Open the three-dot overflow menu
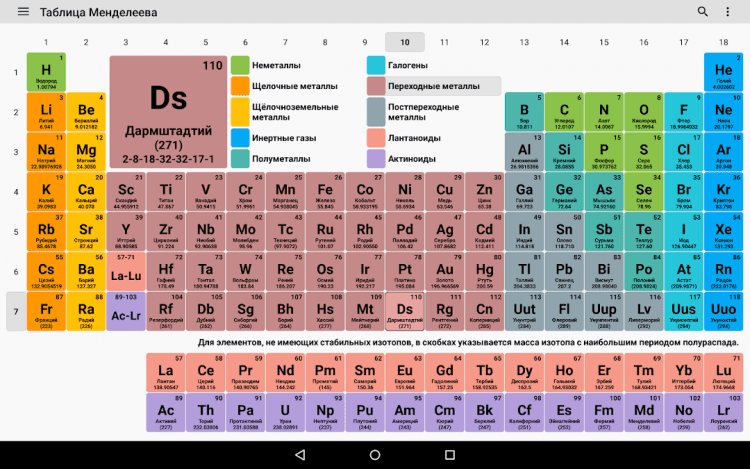750x469 pixels. pos(728,11)
